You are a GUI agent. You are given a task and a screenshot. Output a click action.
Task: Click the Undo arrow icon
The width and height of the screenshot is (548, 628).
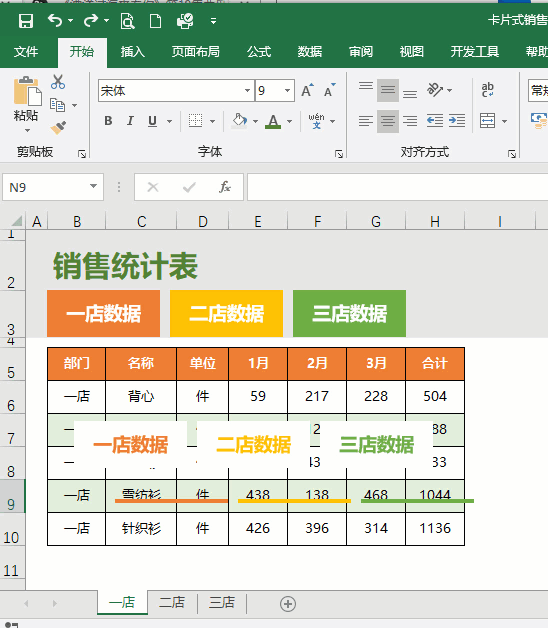55,20
